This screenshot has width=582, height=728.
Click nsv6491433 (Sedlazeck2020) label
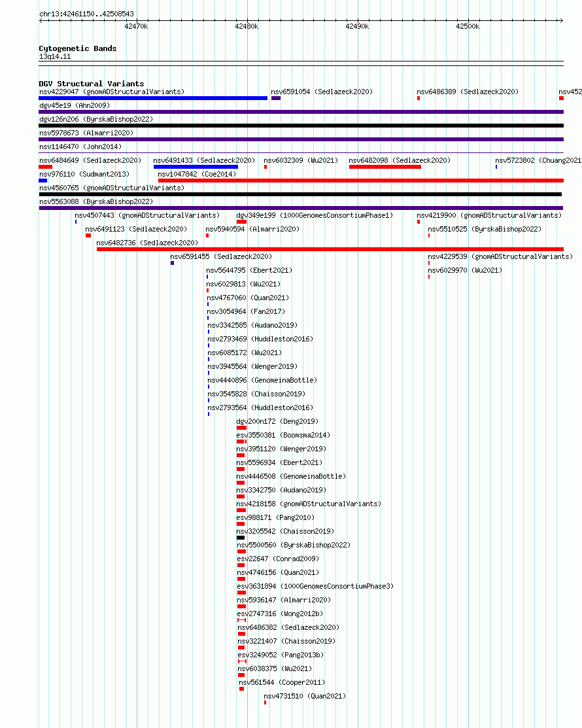(x=204, y=161)
